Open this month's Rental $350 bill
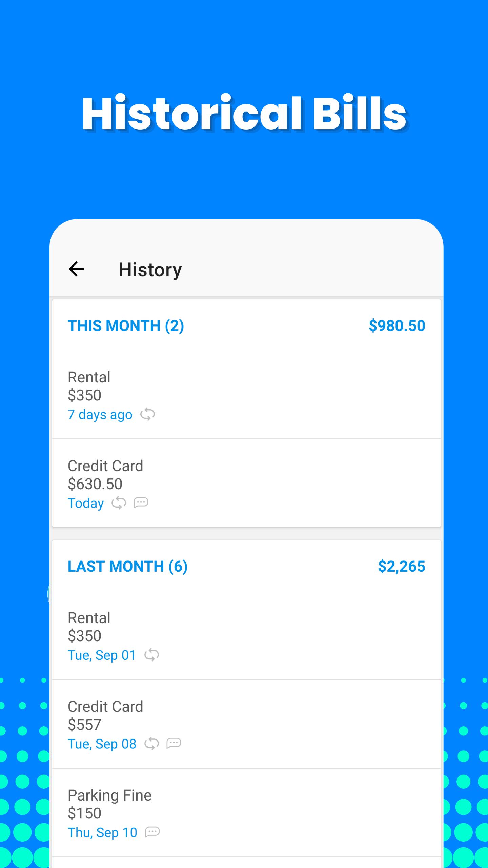488x868 pixels. click(x=246, y=395)
